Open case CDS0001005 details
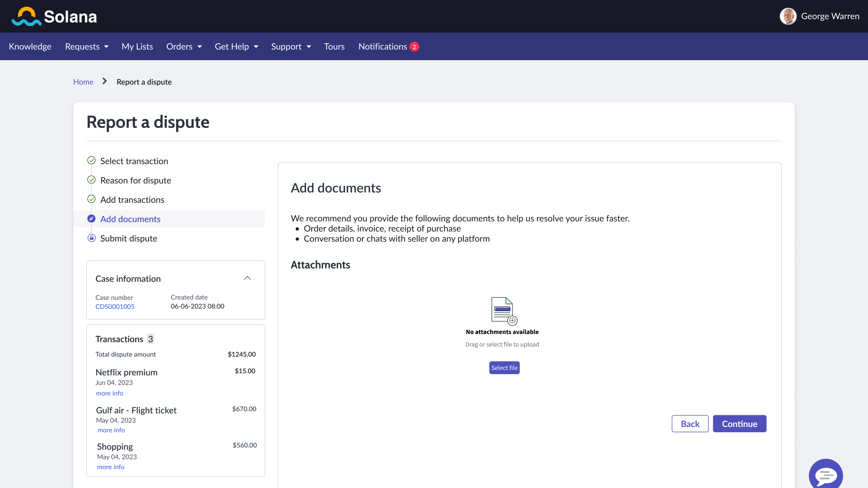Image resolution: width=868 pixels, height=488 pixels. pyautogui.click(x=115, y=306)
